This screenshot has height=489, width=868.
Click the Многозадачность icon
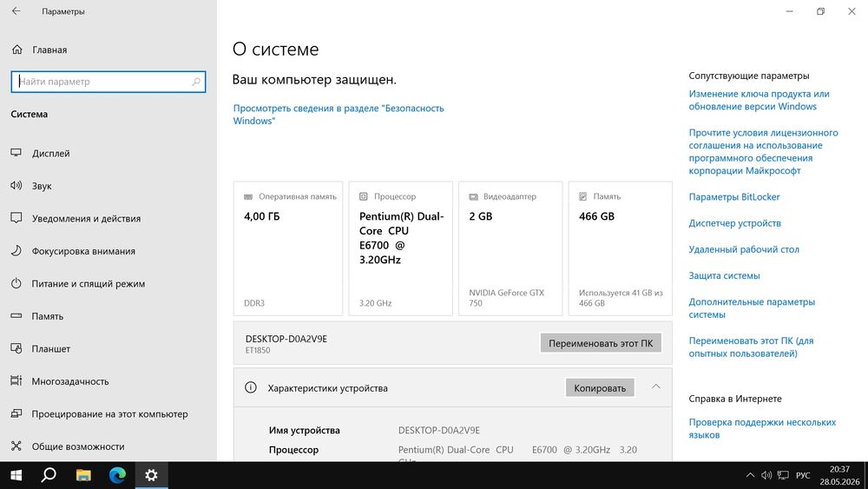point(16,381)
